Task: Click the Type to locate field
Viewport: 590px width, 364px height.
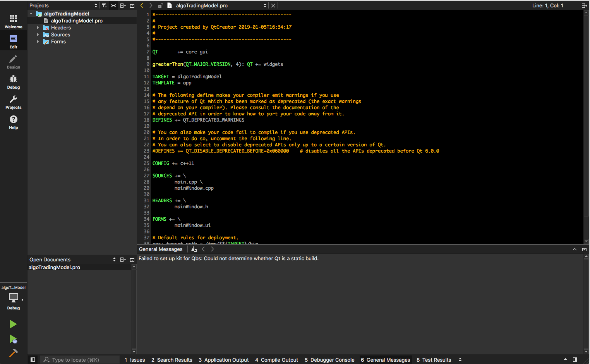Action: [81, 360]
